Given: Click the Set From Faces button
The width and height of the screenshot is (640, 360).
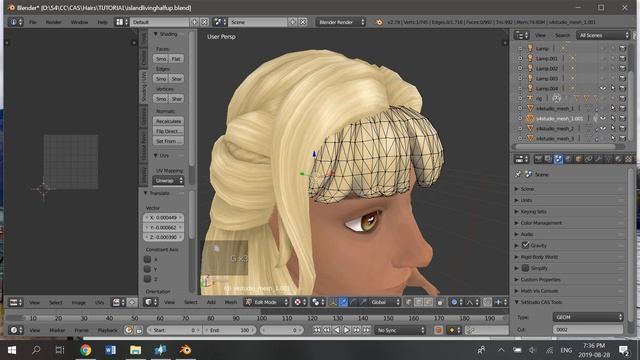Looking at the screenshot, I should (168, 141).
